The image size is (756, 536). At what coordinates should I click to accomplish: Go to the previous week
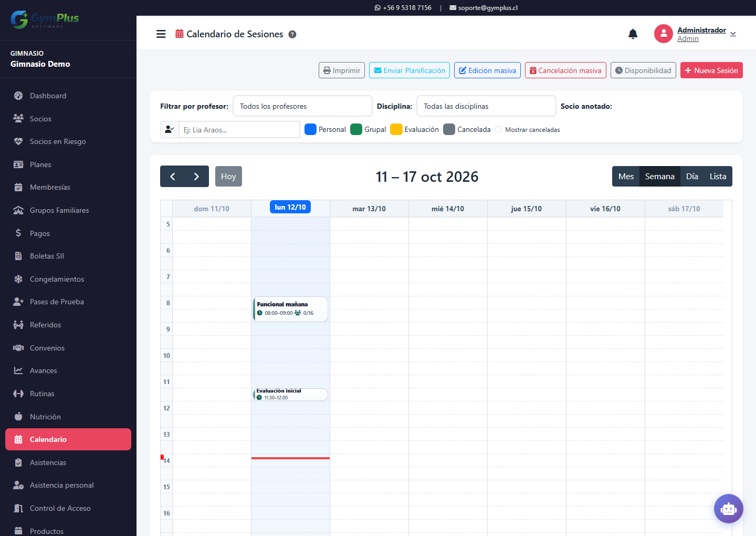(x=172, y=177)
